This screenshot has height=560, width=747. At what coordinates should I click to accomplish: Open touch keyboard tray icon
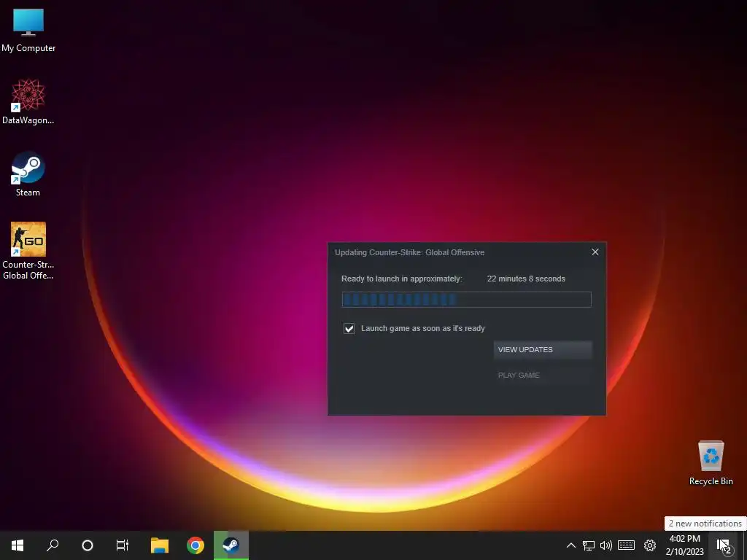click(626, 545)
